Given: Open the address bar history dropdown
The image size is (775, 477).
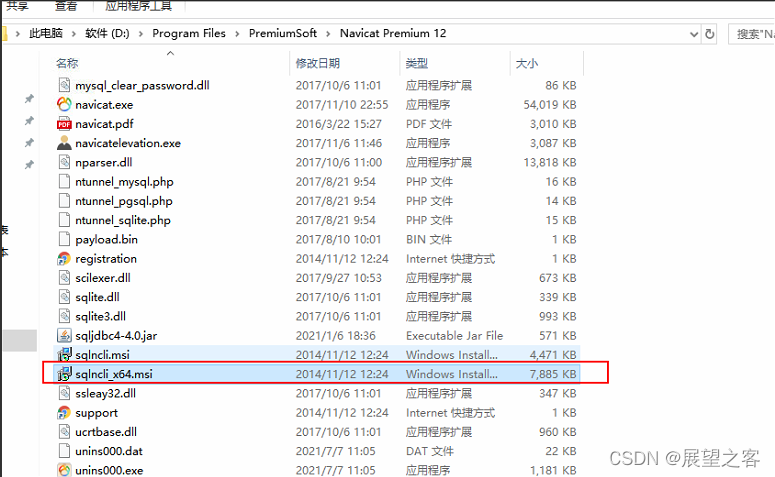Looking at the screenshot, I should 694,34.
